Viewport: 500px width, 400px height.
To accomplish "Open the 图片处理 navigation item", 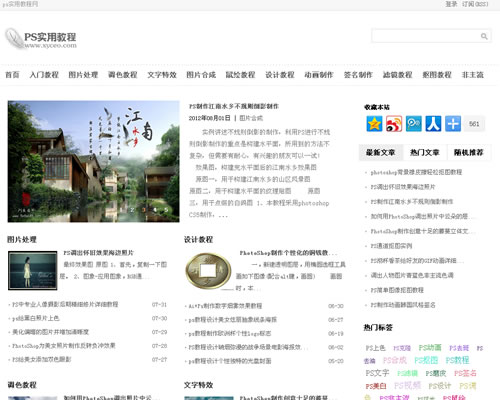I will pos(83,75).
